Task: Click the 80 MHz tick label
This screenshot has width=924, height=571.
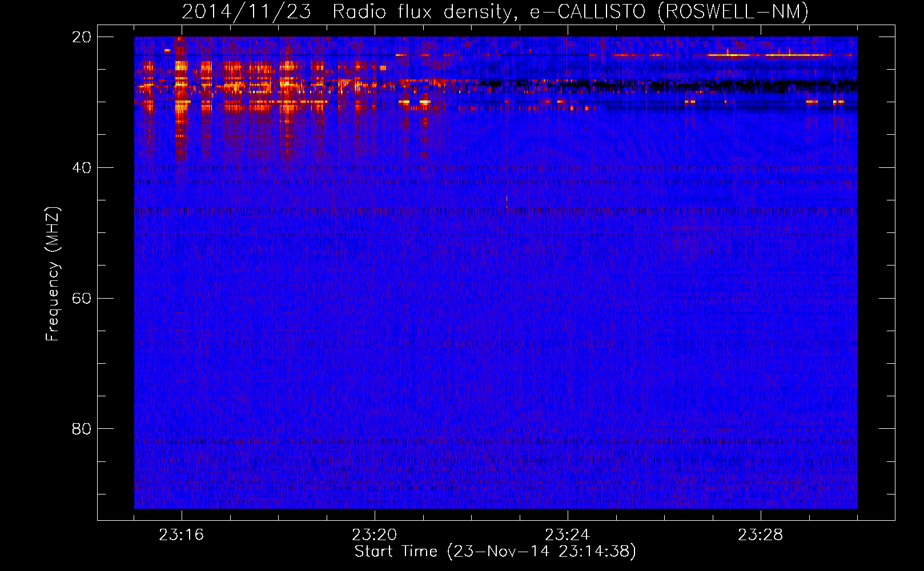Action: pos(82,429)
